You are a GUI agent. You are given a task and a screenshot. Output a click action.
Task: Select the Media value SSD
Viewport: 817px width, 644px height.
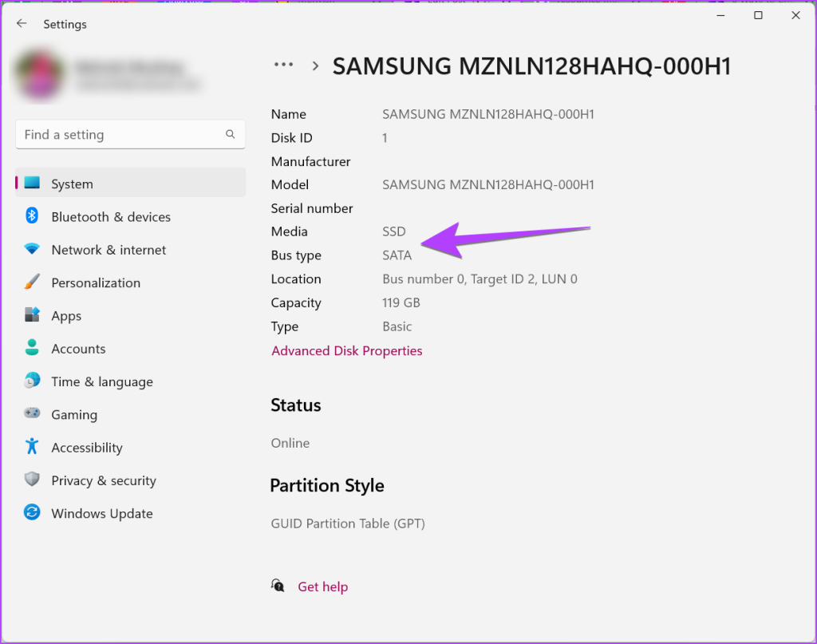[394, 231]
